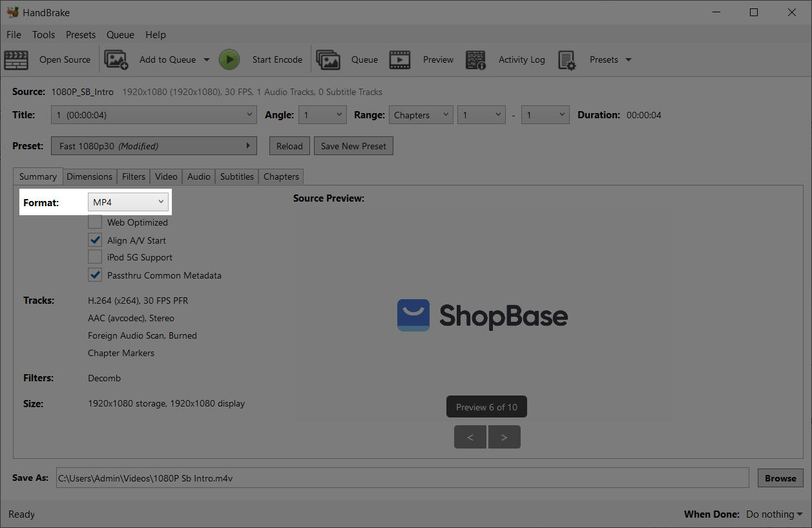Open the Help menu
Viewport: 812px width, 528px height.
point(156,35)
